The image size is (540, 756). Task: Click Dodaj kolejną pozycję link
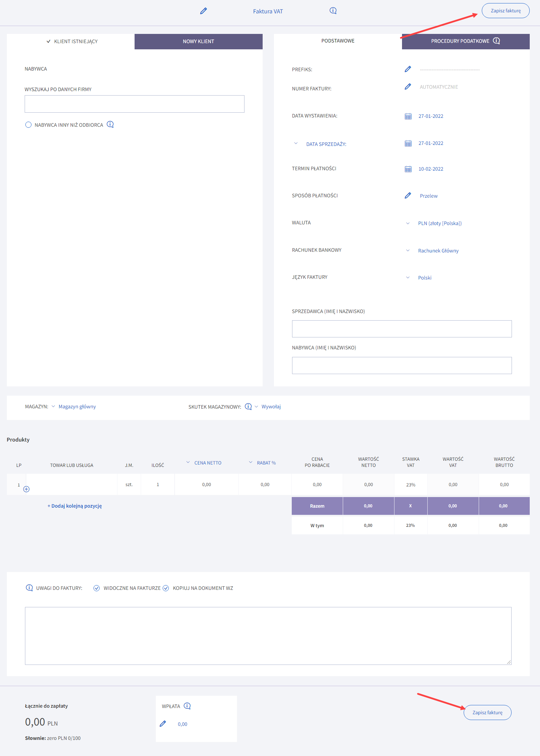coord(75,506)
